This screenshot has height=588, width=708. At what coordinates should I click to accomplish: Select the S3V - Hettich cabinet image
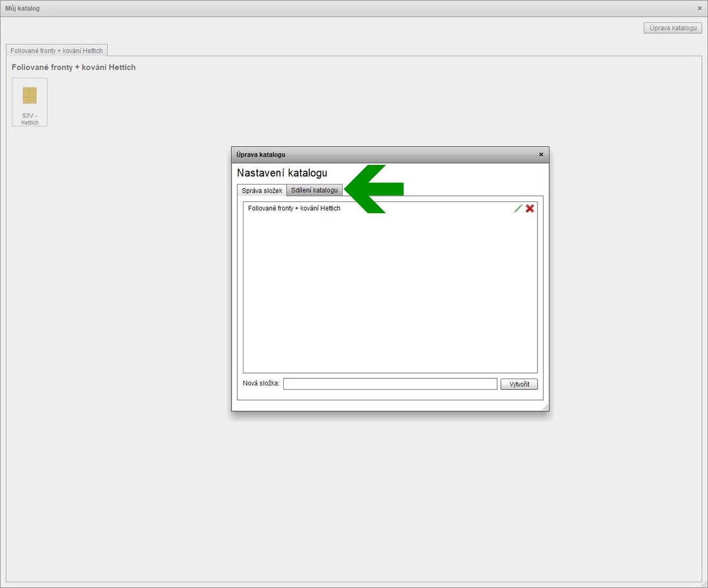tap(29, 96)
